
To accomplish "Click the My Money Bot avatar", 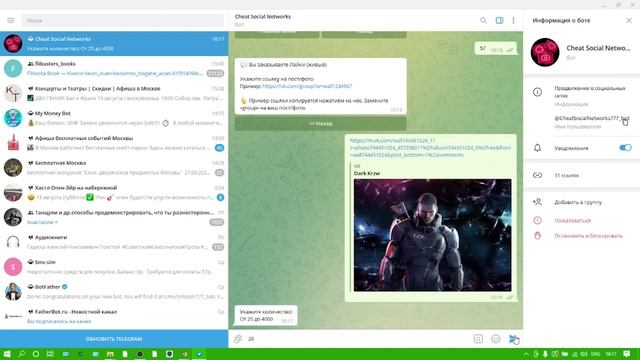I will 13,118.
